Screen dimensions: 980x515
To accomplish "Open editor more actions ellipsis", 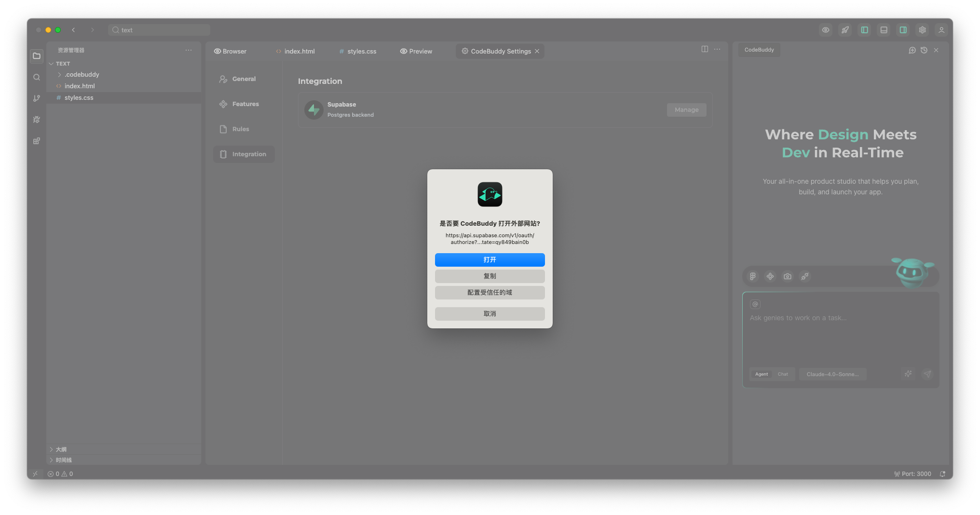I will [x=717, y=49].
